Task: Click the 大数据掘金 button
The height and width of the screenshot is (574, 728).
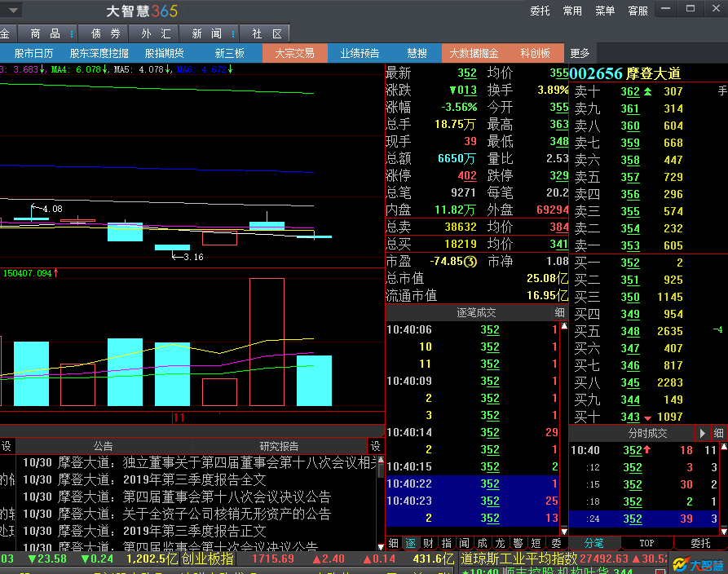Action: pos(474,54)
